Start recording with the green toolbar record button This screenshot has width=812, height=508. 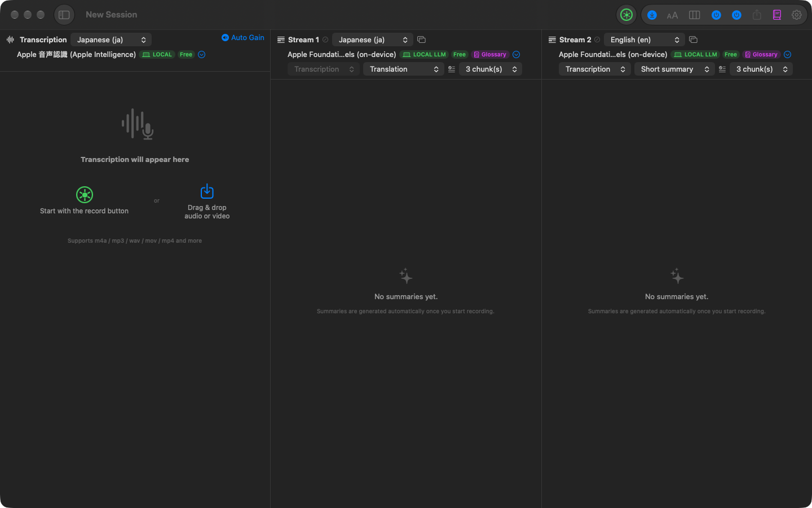click(x=626, y=15)
